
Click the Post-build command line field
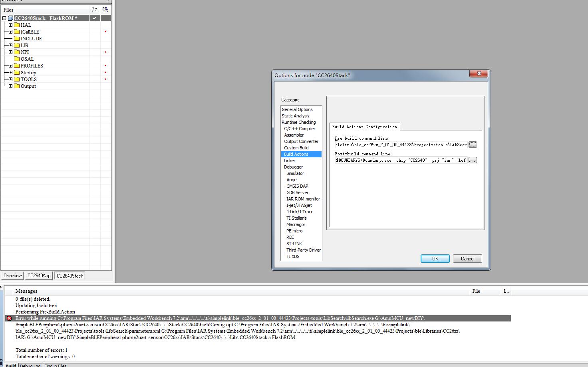coord(401,160)
